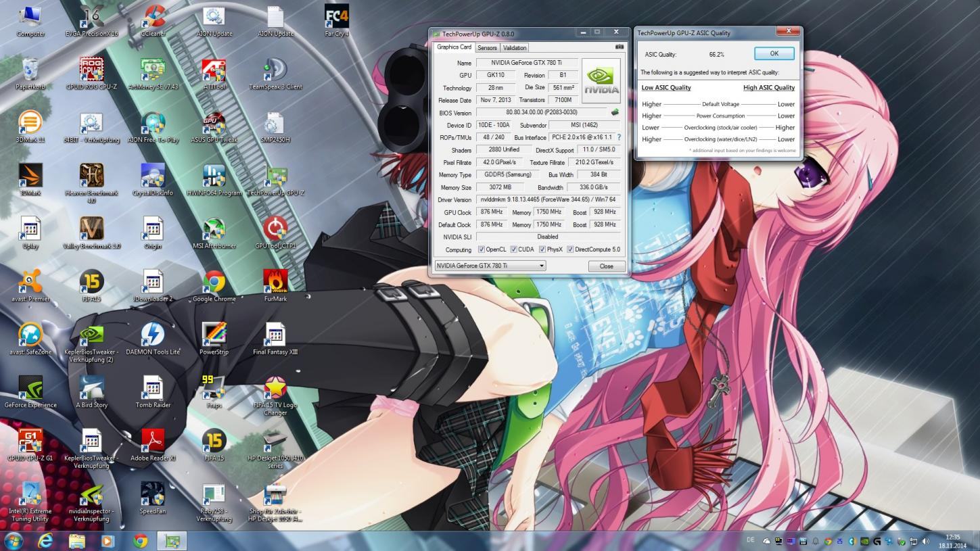Toggle the PhysX checkbox
Screen dimensions: 980x551
click(x=542, y=249)
